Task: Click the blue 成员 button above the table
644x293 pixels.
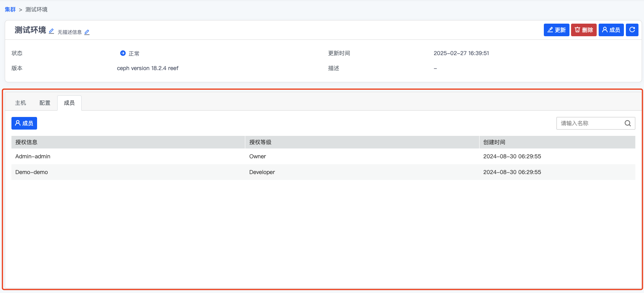Action: point(24,123)
